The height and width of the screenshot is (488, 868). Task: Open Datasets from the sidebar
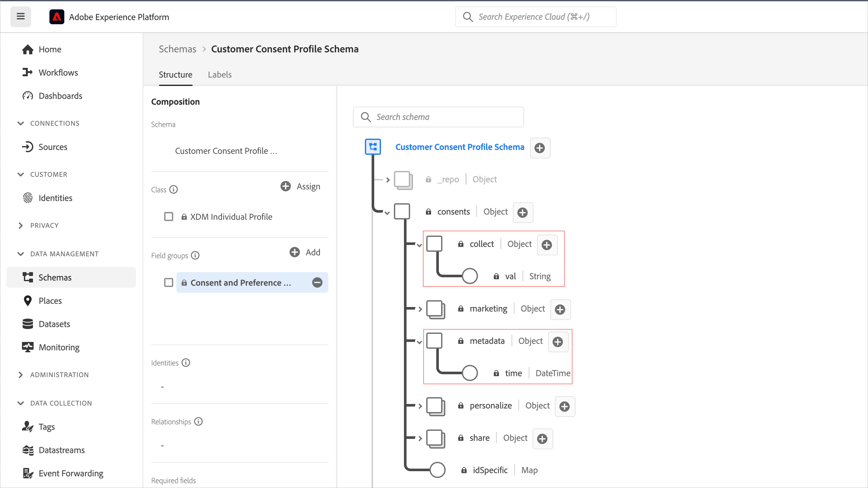click(x=54, y=324)
